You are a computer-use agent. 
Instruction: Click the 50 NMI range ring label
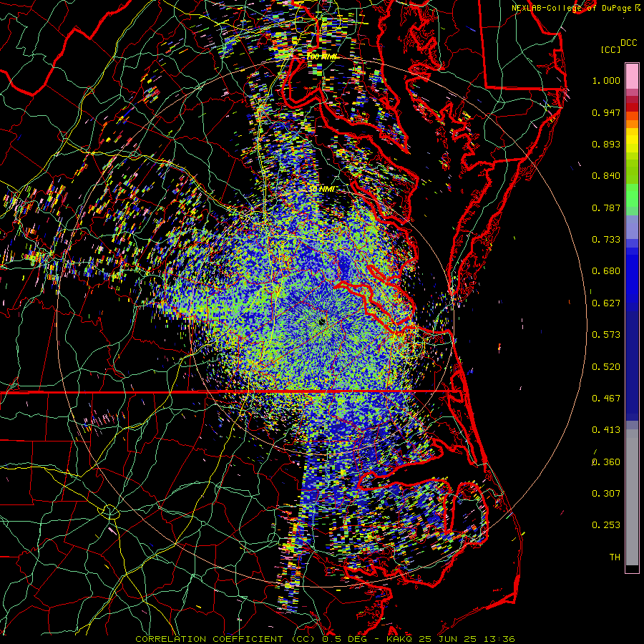(321, 189)
